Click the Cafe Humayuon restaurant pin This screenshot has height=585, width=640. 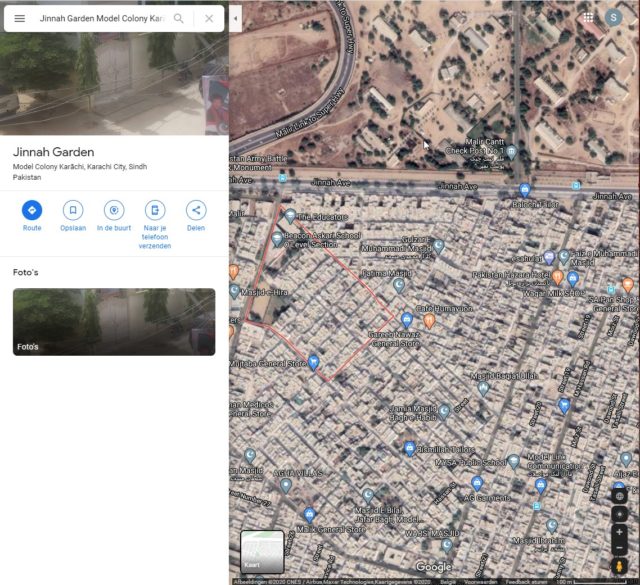click(x=429, y=320)
